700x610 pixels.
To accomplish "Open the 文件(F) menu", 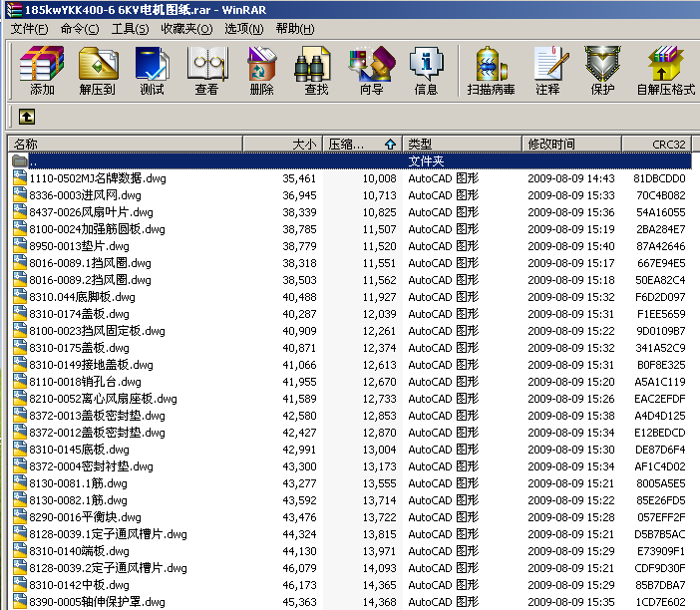I will [29, 29].
